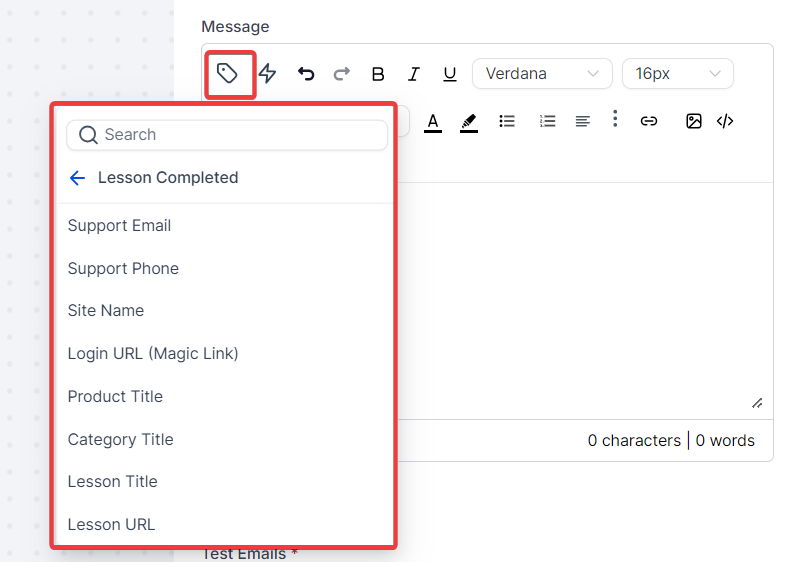Toggle bold formatting
This screenshot has width=795, height=562.
click(x=378, y=74)
